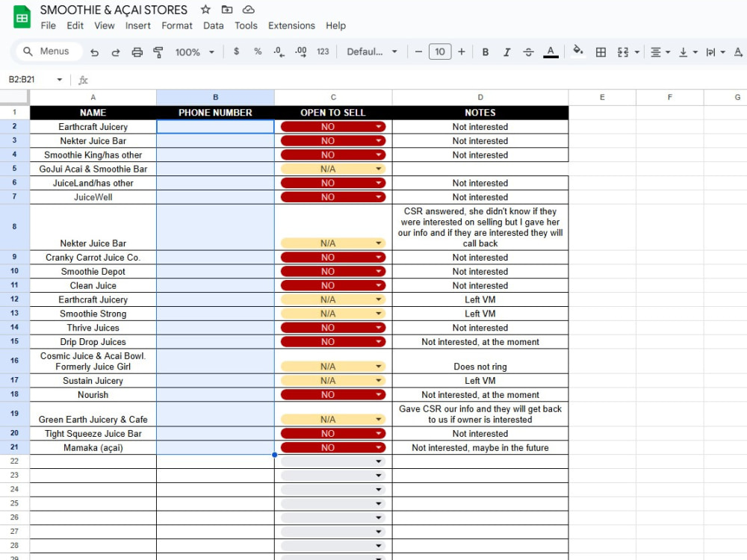The width and height of the screenshot is (747, 560).
Task: Open more number formats (123)
Action: pos(323,52)
